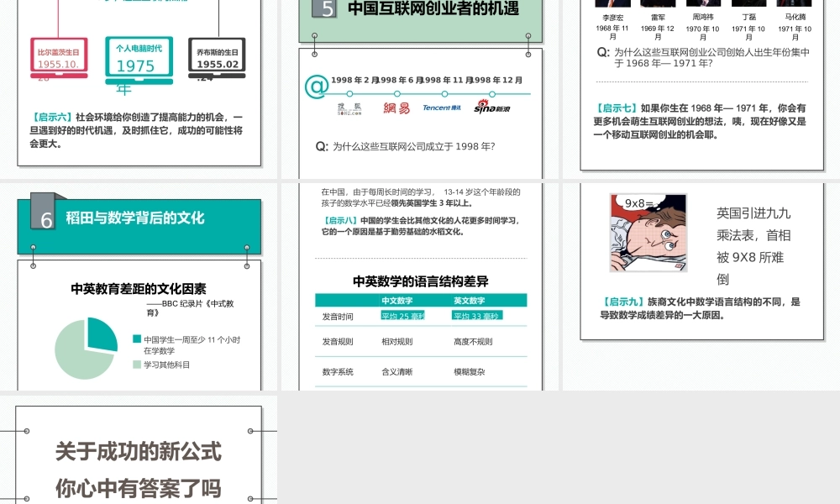Screen dimensions: 840x504
Task: Select the NetEase 網易 red logo
Action: pyautogui.click(x=396, y=108)
